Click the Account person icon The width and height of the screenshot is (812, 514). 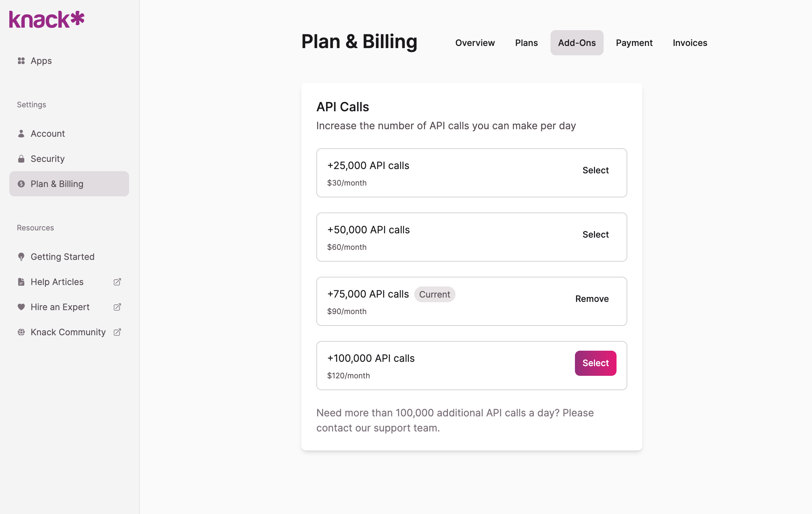(21, 134)
